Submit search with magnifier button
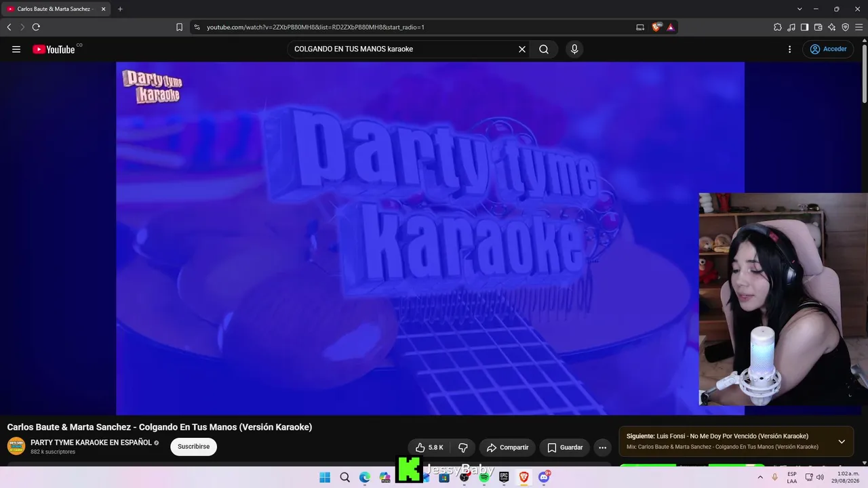Screen dimensions: 868x488 tap(544, 49)
